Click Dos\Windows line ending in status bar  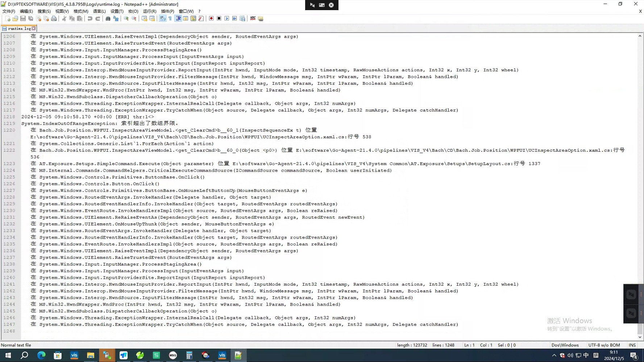tap(565, 345)
